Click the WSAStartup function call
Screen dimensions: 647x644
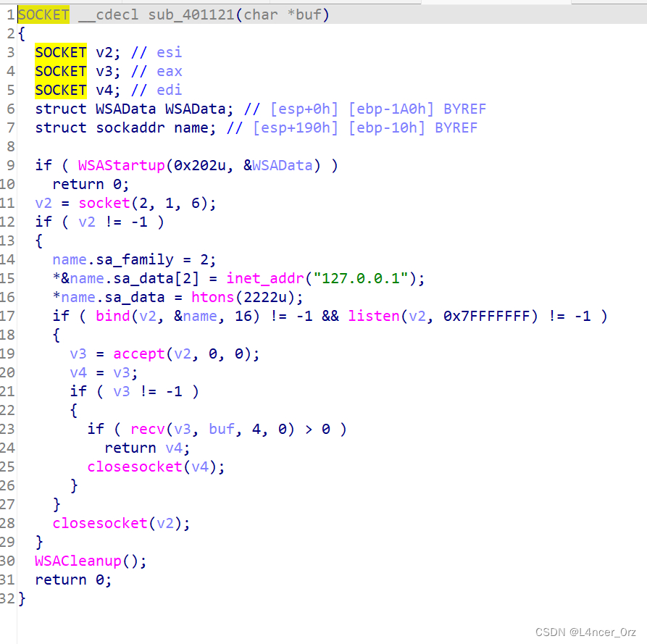[x=121, y=165]
